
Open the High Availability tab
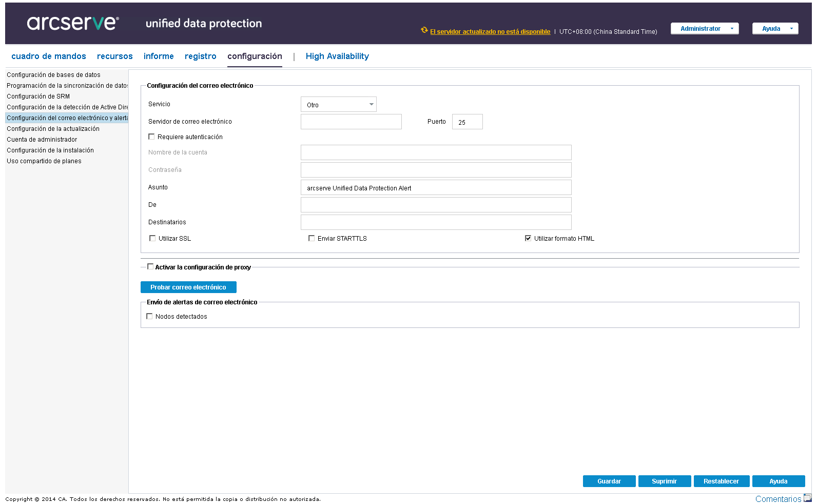pos(337,56)
